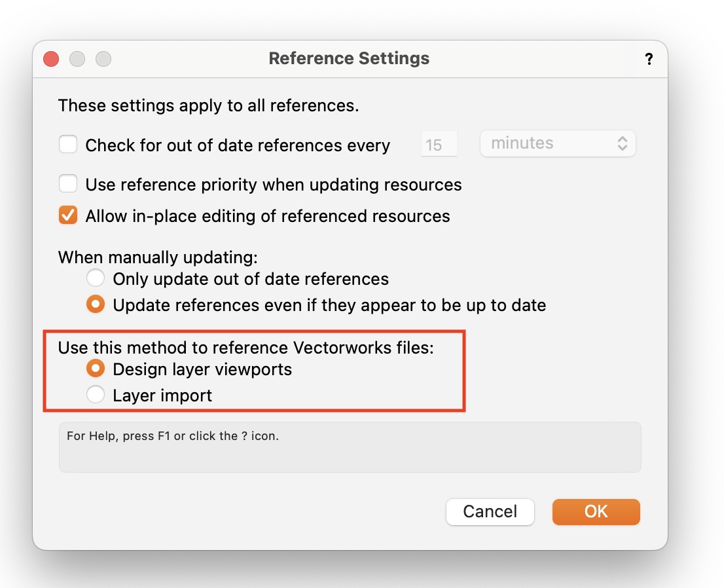Viewport: 724px width, 588px height.
Task: Select Only update out of date references
Action: point(96,279)
